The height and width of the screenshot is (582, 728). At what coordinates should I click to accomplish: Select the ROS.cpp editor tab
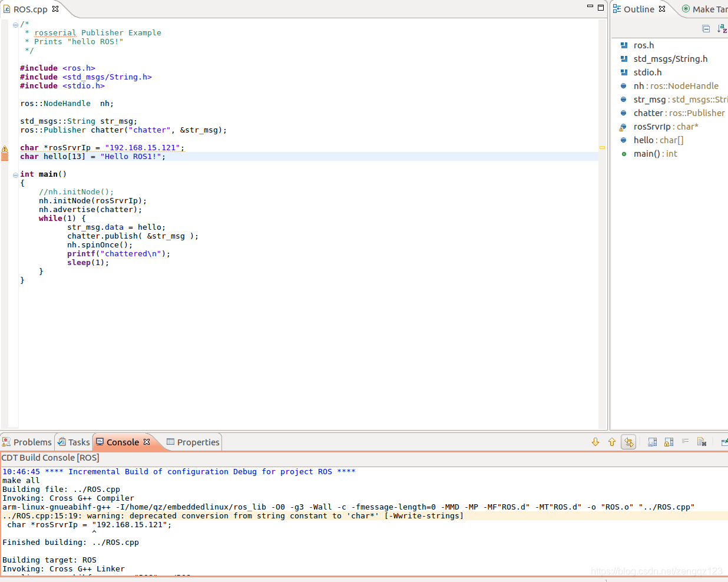click(x=31, y=9)
